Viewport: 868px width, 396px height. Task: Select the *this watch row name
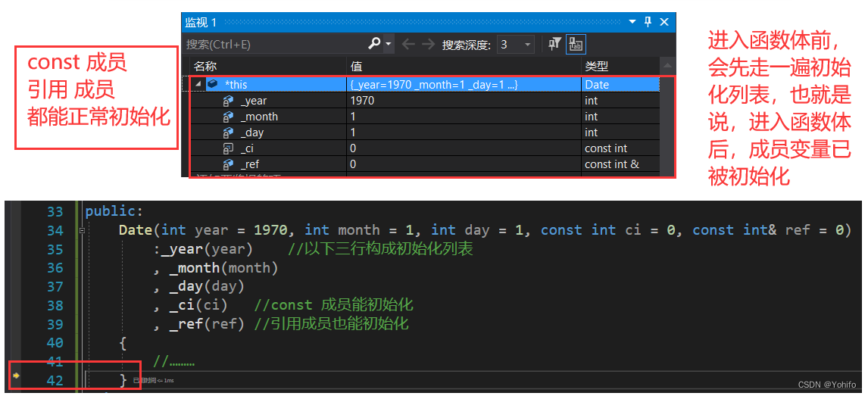tap(236, 85)
